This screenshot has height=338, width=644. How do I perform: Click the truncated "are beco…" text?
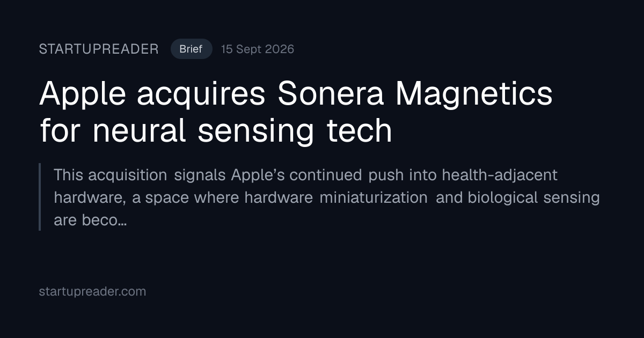(x=90, y=221)
